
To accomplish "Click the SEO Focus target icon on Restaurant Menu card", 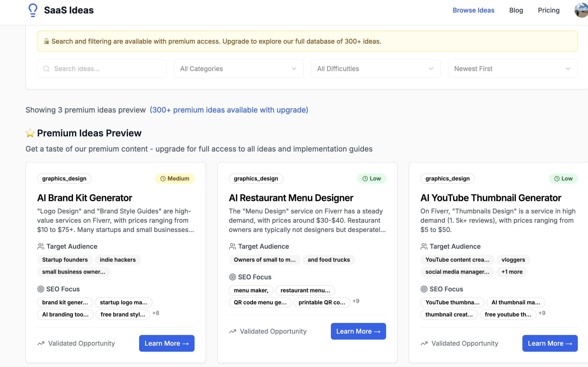I will (232, 277).
